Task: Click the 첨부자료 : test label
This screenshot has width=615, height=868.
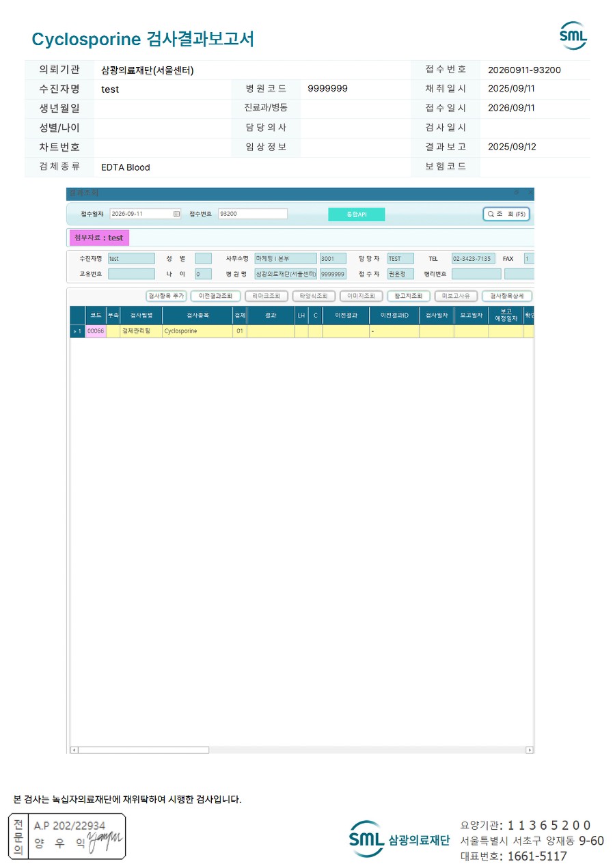Action: [98, 238]
